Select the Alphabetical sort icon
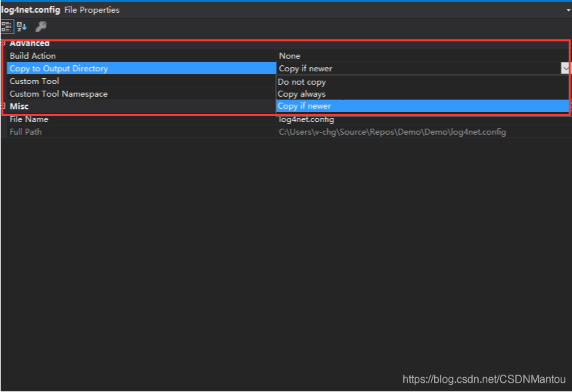 pos(21,27)
